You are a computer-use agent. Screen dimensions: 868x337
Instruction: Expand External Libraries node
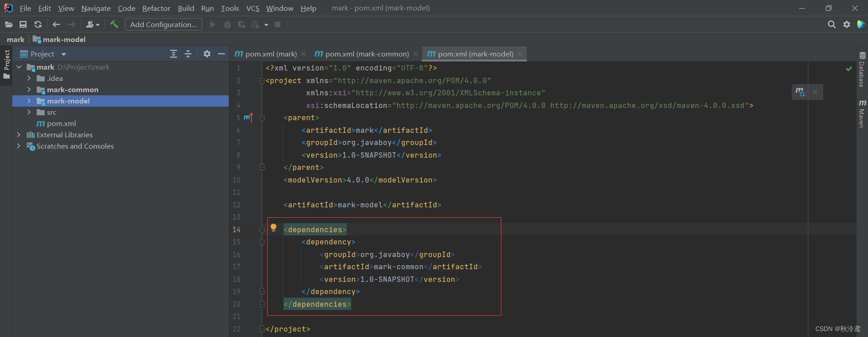click(19, 135)
